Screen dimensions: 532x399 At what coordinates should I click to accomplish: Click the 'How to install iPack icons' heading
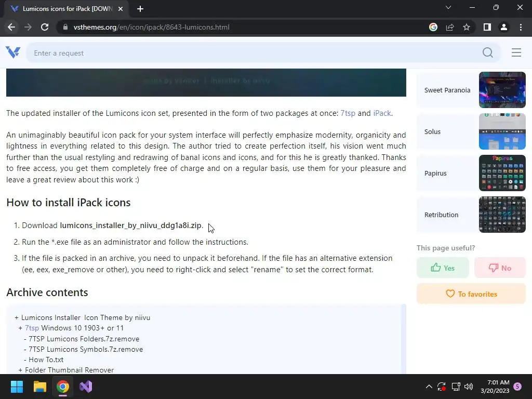[x=69, y=203]
